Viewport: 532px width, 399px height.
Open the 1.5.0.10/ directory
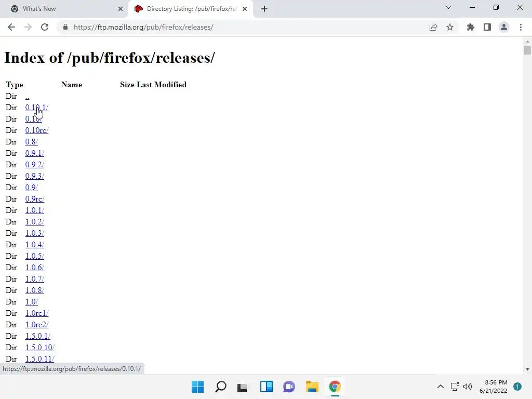[39, 348]
